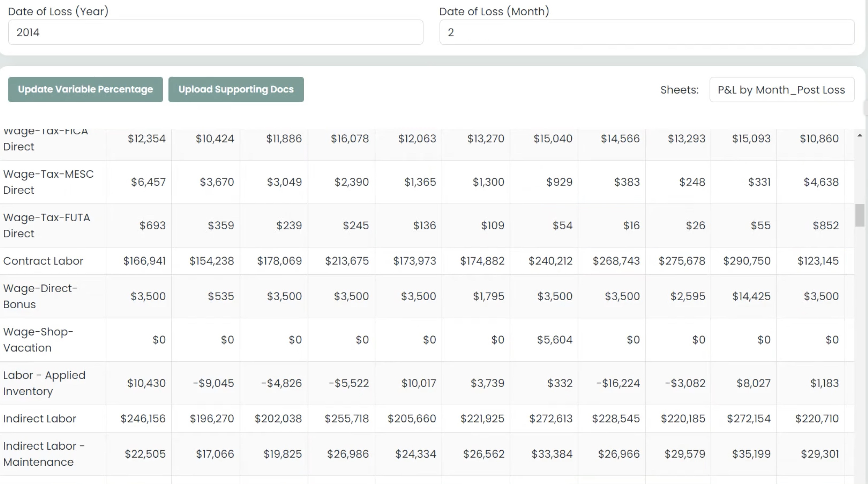Image resolution: width=868 pixels, height=484 pixels.
Task: Click the Date of Loss (Year) field
Action: tap(216, 32)
